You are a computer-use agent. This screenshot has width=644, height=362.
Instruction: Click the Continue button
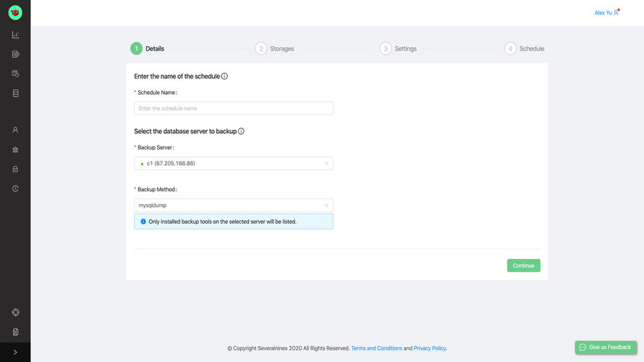pos(523,266)
